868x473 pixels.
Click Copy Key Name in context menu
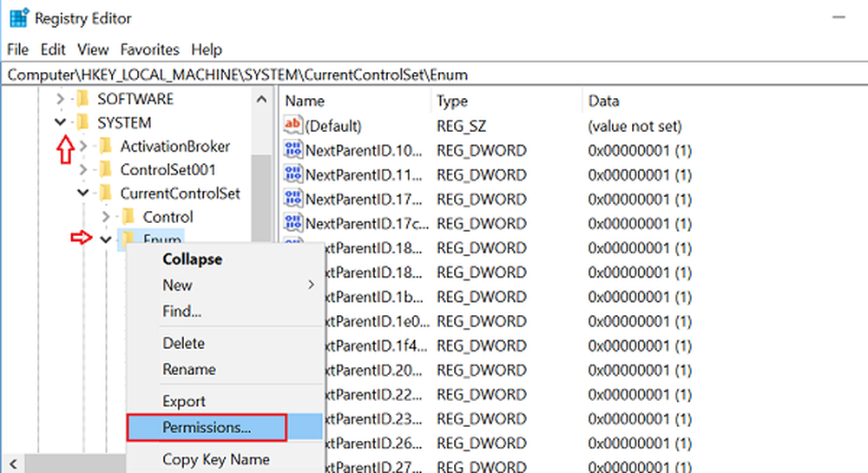pos(215,459)
